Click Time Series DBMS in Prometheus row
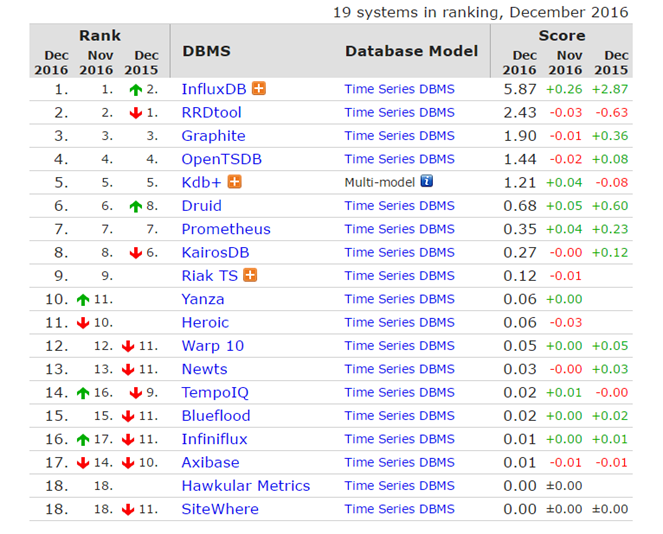 point(400,229)
